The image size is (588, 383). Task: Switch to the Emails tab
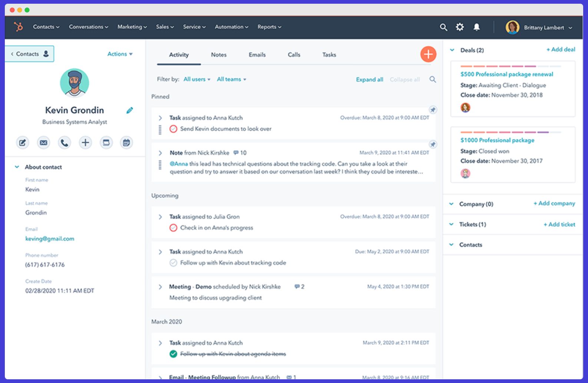tap(257, 55)
